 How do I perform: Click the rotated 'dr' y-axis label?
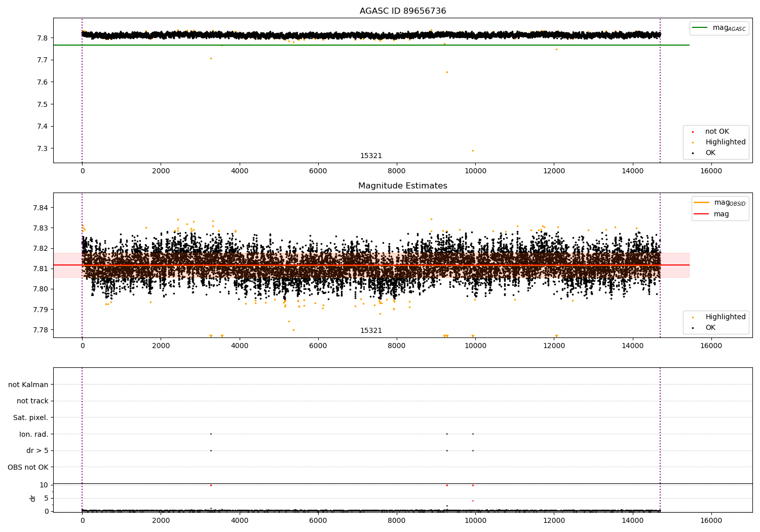[33, 498]
